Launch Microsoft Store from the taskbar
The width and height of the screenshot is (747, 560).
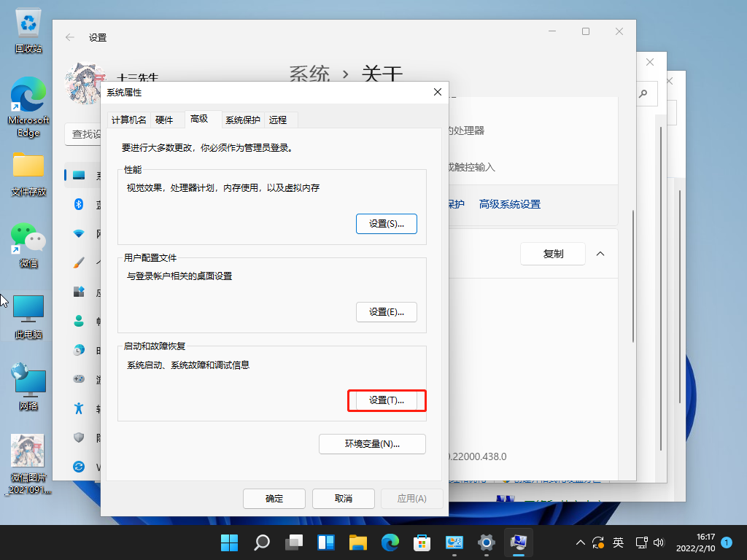pos(422,542)
